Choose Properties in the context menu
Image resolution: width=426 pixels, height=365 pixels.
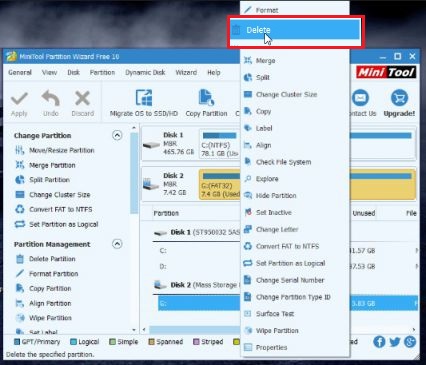point(295,347)
